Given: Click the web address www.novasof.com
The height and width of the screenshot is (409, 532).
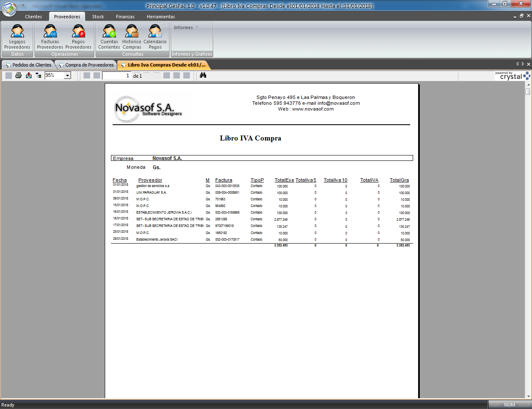Looking at the screenshot, I should pyautogui.click(x=313, y=109).
